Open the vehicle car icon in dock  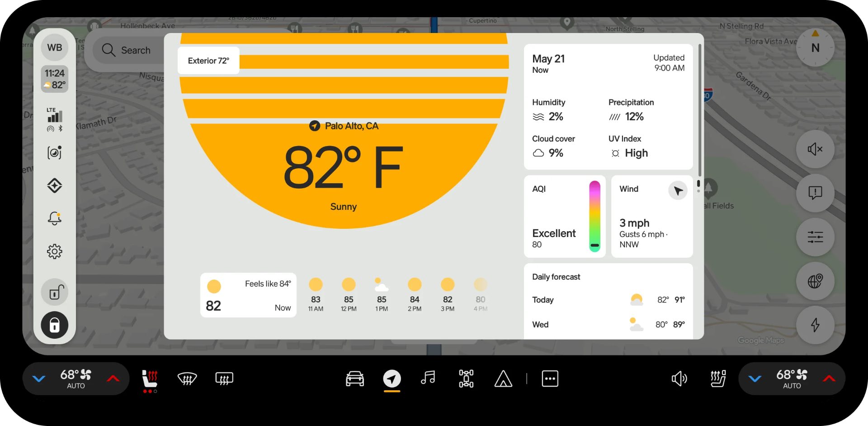(x=355, y=379)
